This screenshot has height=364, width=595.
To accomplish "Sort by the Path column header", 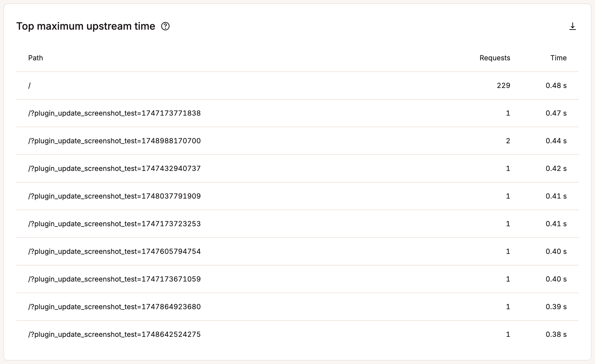I will (x=35, y=58).
